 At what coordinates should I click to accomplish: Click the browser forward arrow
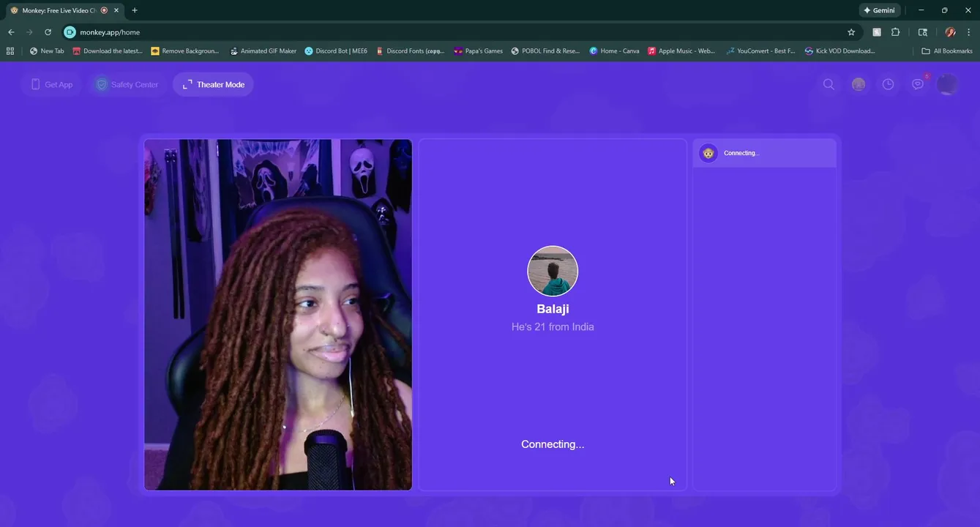point(29,32)
